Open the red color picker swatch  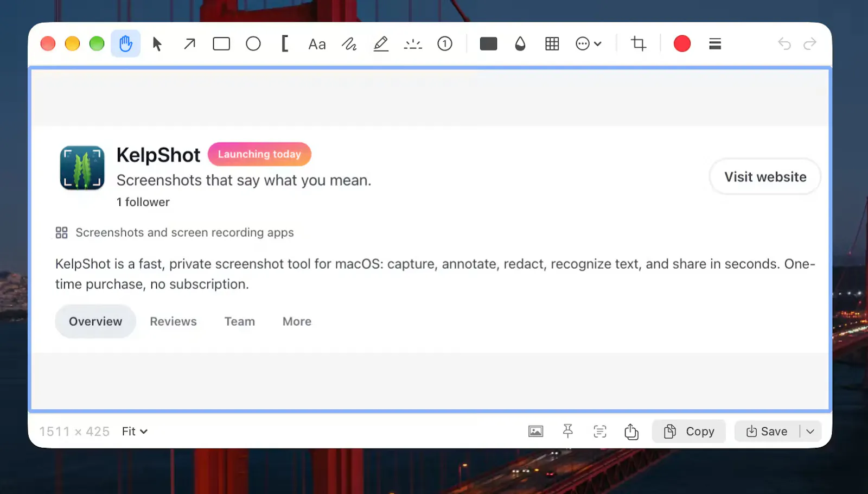[x=682, y=43]
